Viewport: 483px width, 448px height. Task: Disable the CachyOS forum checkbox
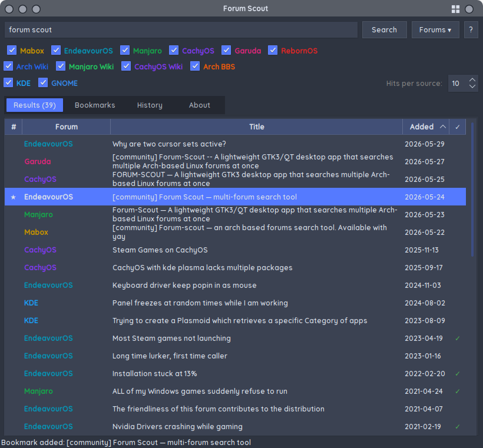click(174, 50)
